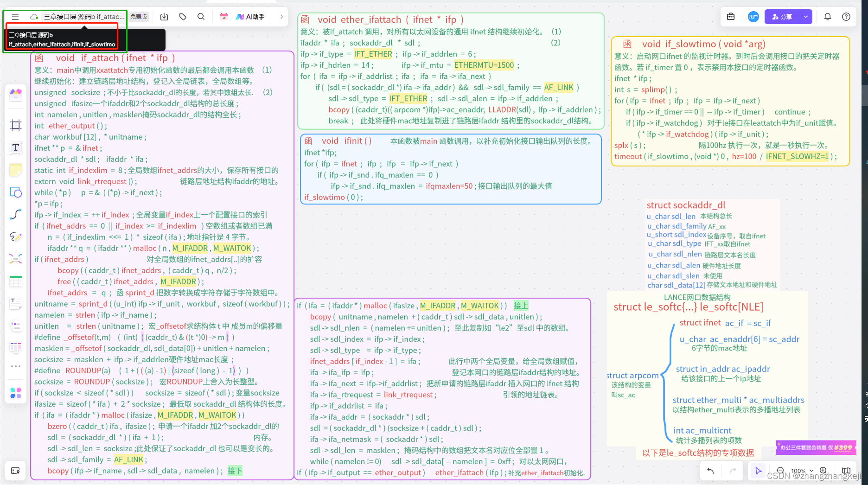Select the Shapes tool
868x485 pixels.
(x=16, y=192)
